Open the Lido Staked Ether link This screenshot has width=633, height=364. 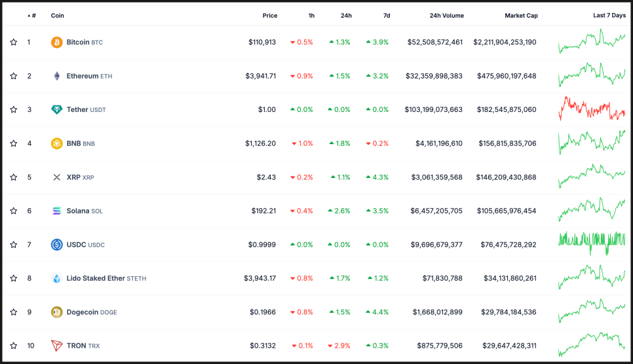pyautogui.click(x=96, y=278)
